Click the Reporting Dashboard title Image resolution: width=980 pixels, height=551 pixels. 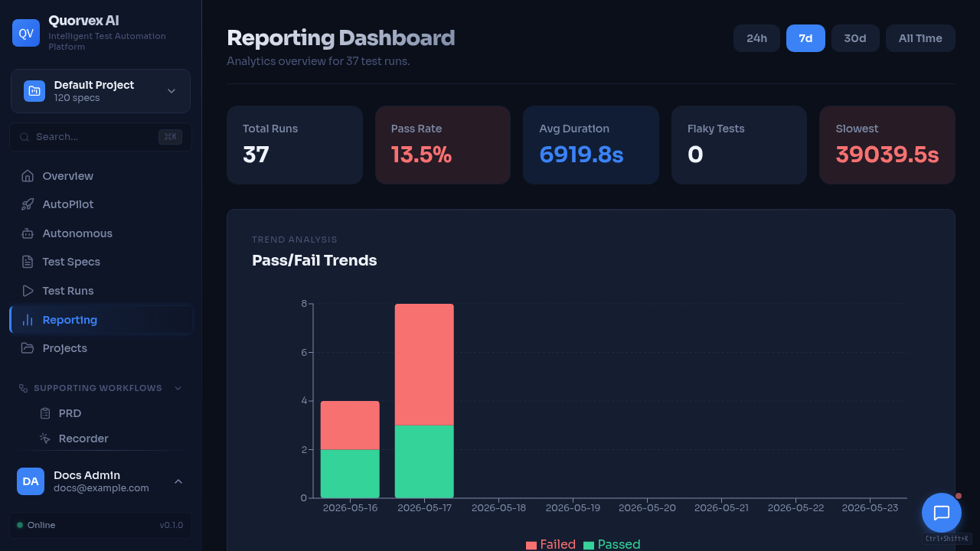tap(341, 37)
